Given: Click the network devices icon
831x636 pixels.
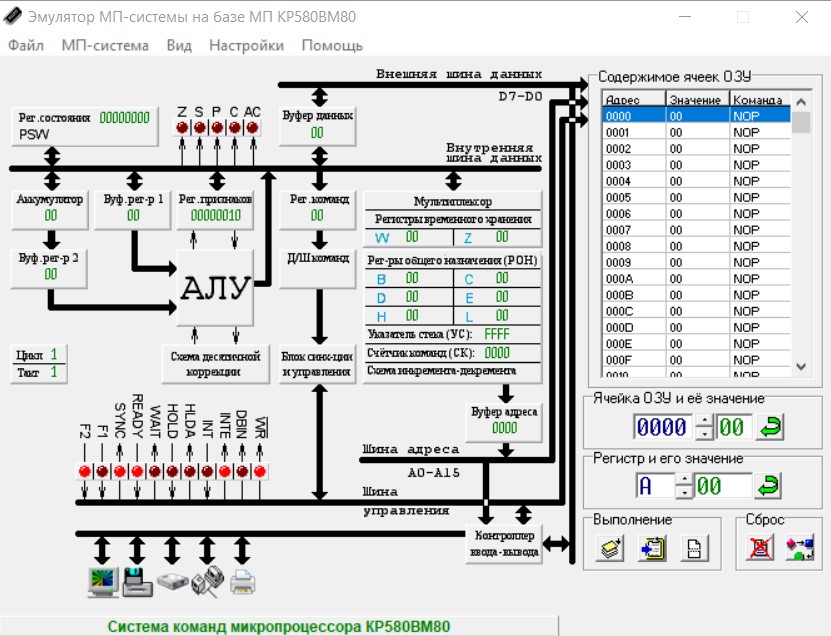Looking at the screenshot, I should coord(208,582).
